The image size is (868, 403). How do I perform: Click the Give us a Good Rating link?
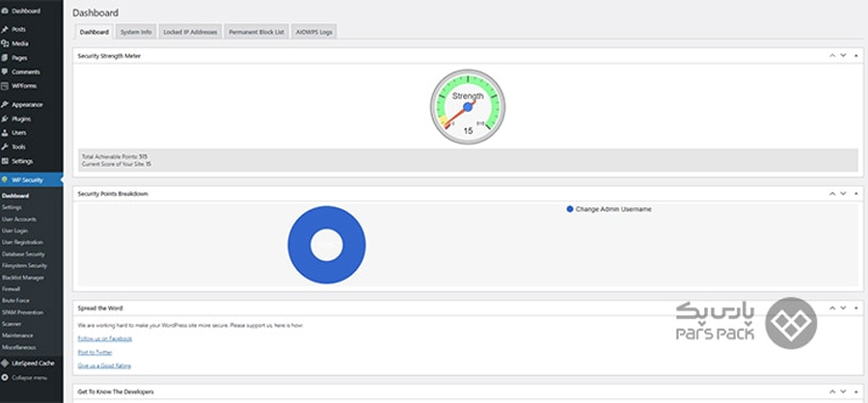[x=104, y=366]
